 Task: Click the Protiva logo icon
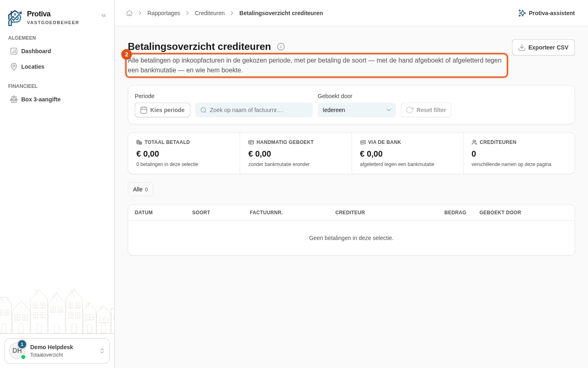pos(15,18)
